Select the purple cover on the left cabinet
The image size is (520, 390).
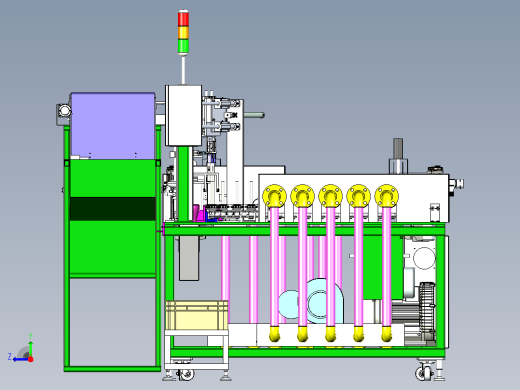113,126
